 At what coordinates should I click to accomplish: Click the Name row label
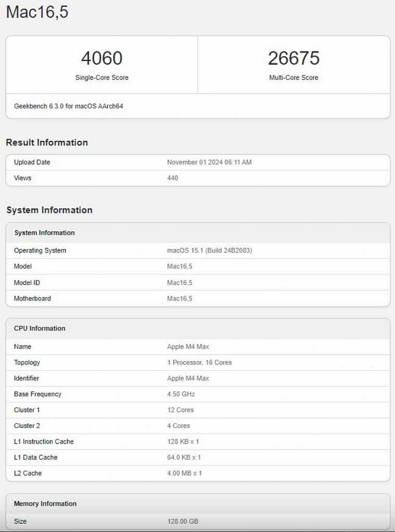(22, 347)
